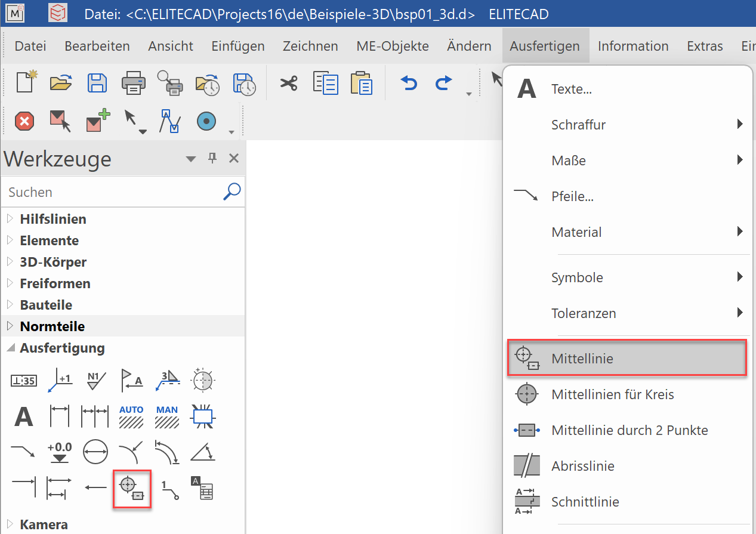The height and width of the screenshot is (534, 756).
Task: Click the Undo arrow icon
Action: click(x=409, y=83)
